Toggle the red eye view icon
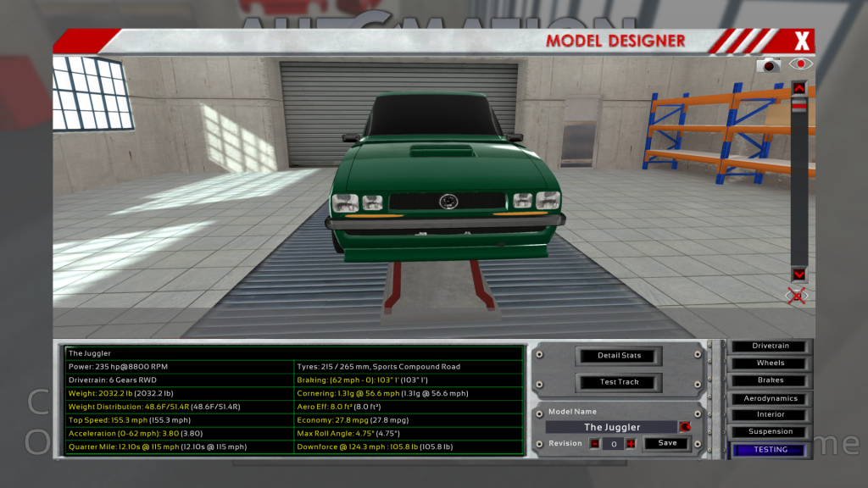The image size is (868, 488). [x=800, y=64]
